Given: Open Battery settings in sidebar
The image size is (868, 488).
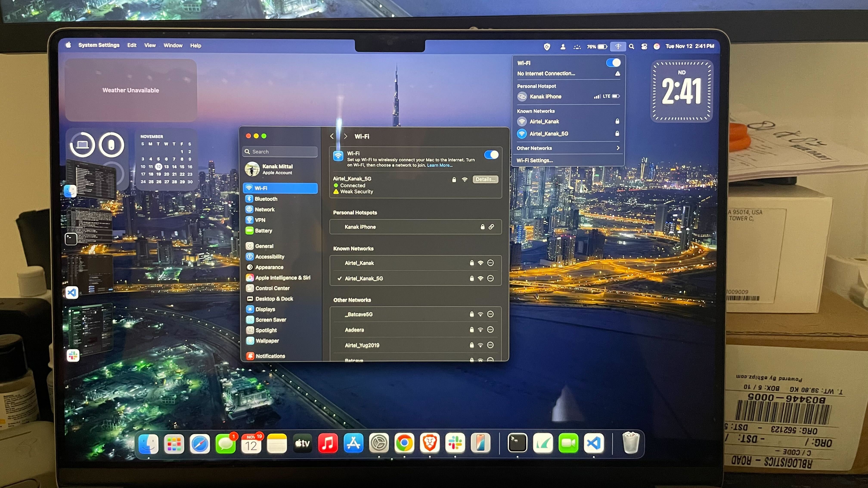Looking at the screenshot, I should tap(263, 231).
